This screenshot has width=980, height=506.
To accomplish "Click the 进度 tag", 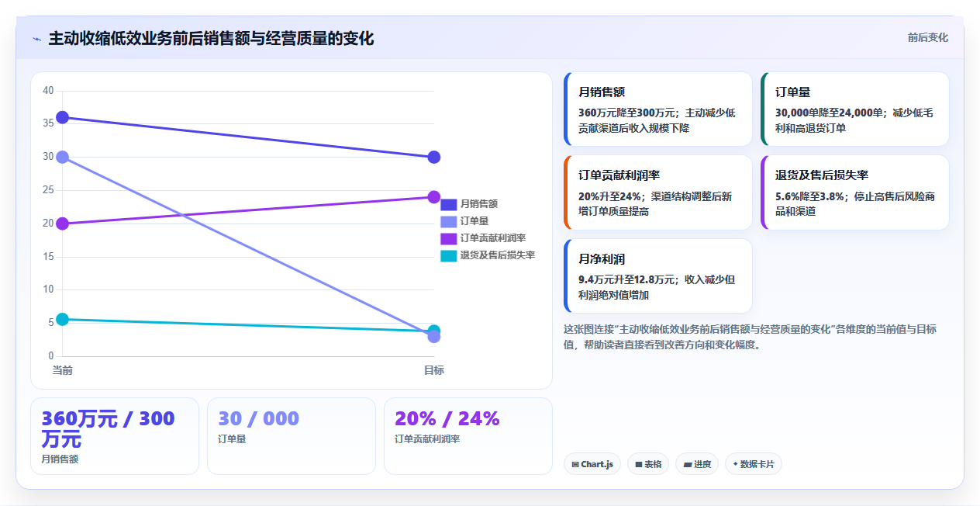I will coord(697,464).
